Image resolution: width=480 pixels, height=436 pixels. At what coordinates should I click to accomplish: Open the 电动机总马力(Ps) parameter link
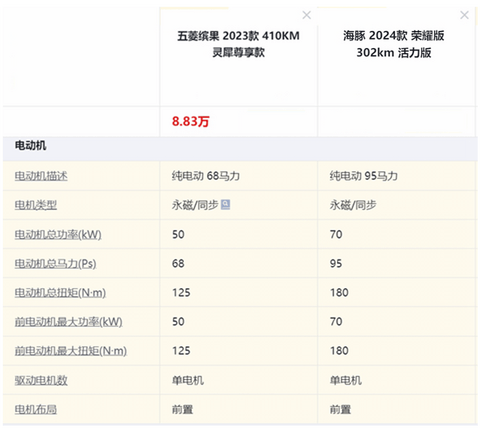pos(55,263)
